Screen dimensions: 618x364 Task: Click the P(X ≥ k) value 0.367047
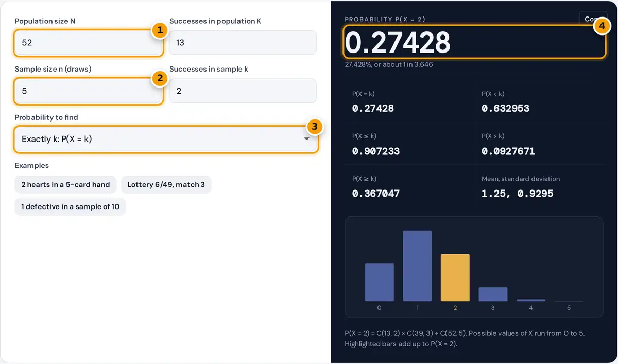coord(376,194)
